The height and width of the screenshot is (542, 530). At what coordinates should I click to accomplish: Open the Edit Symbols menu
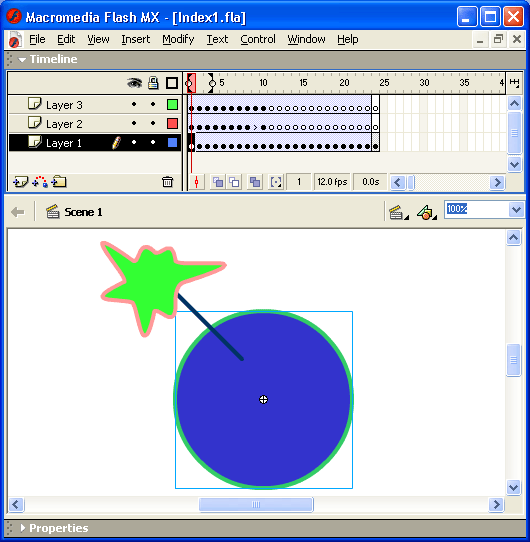(x=427, y=212)
